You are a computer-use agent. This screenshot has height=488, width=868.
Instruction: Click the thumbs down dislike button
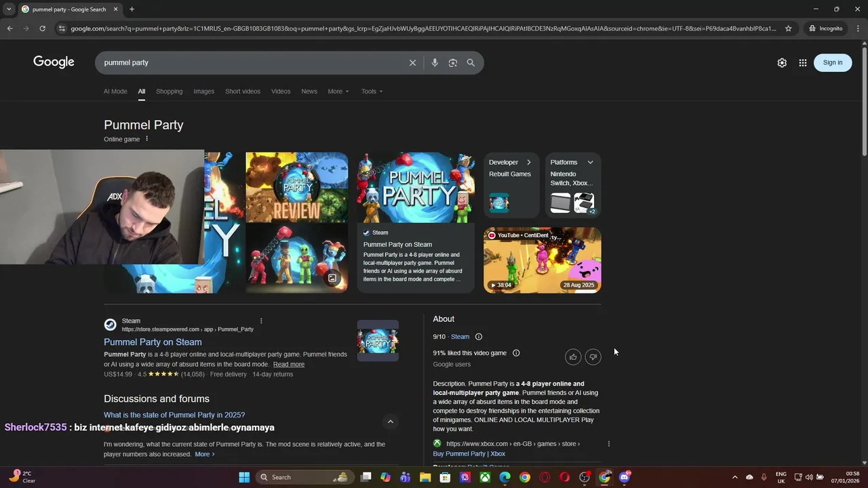593,357
